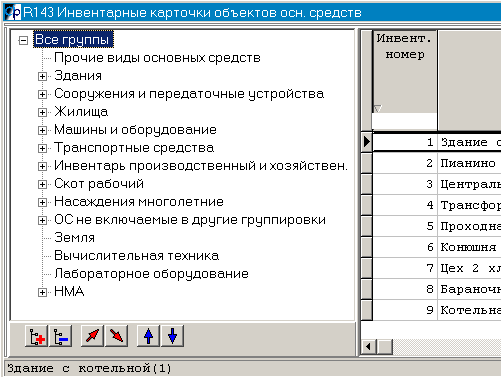Screen dimensions: 501x377
Task: Select the НМА tree item
Action: click(69, 292)
